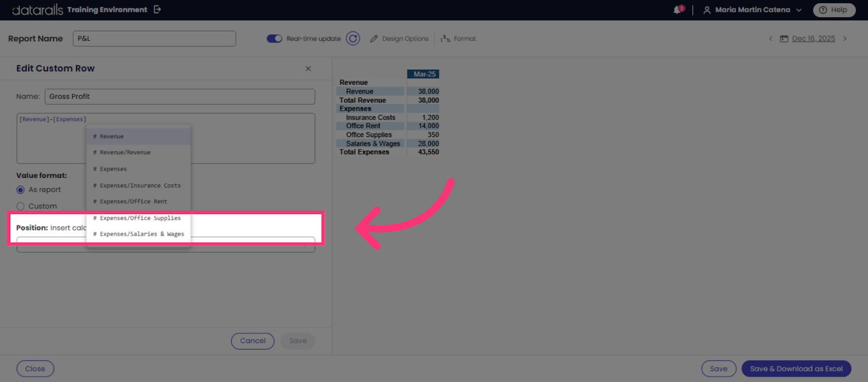868x382 pixels.
Task: Click the logout icon beside Training Environment
Action: (x=157, y=9)
